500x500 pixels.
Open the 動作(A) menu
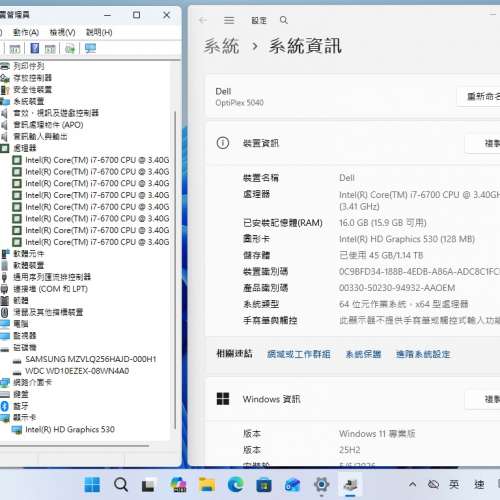coord(26,32)
